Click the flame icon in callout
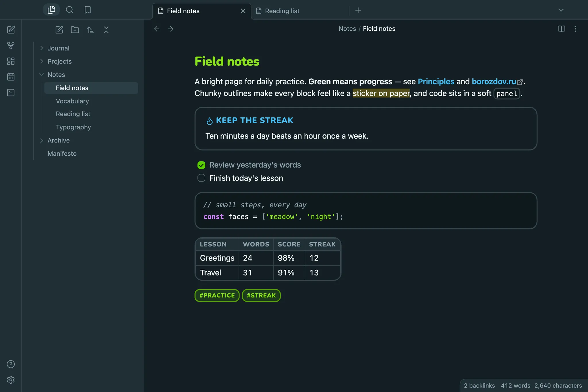 [210, 121]
